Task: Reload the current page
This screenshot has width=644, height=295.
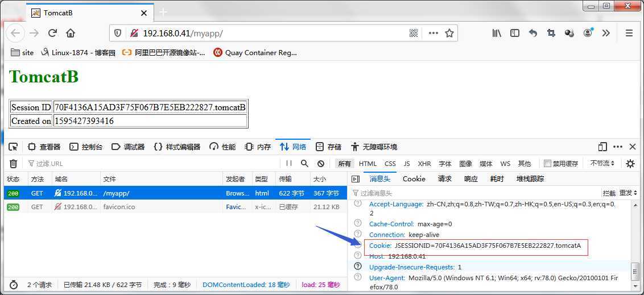Action: pyautogui.click(x=52, y=33)
